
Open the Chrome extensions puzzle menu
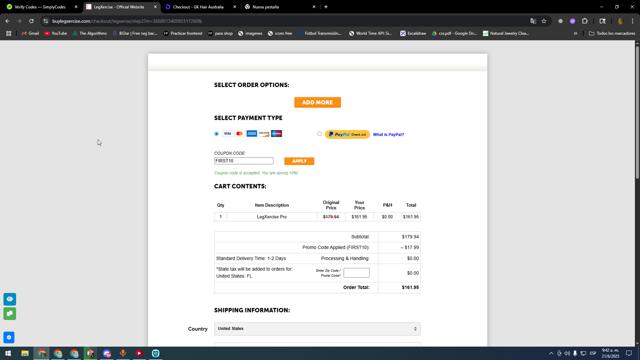coord(584,21)
